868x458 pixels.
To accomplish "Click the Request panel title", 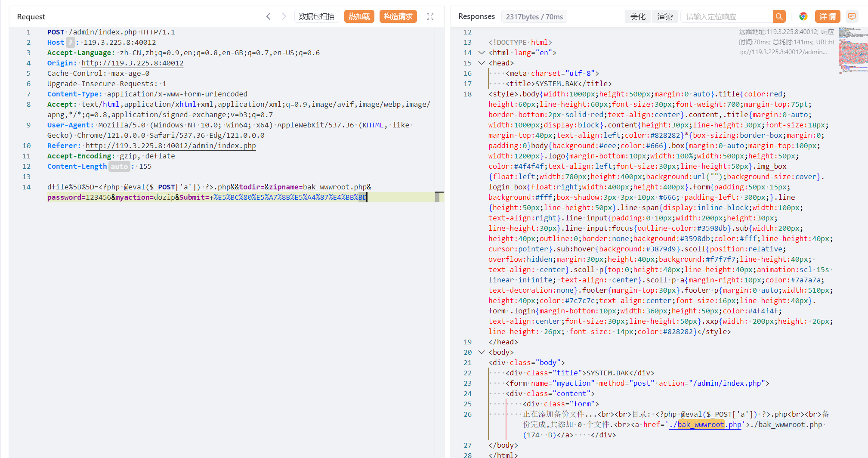I will tap(31, 16).
